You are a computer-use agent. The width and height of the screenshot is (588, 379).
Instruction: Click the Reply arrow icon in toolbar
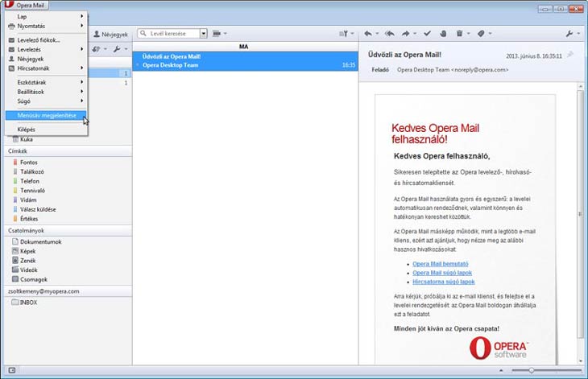click(368, 34)
